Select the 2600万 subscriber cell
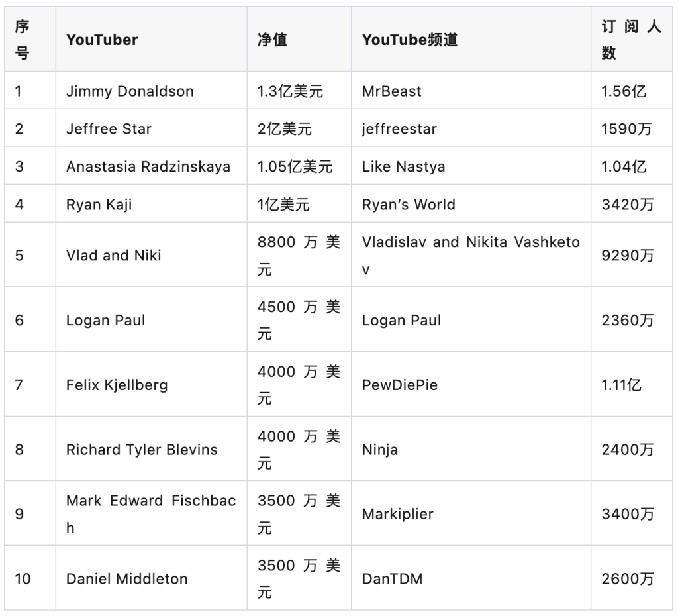 (632, 578)
